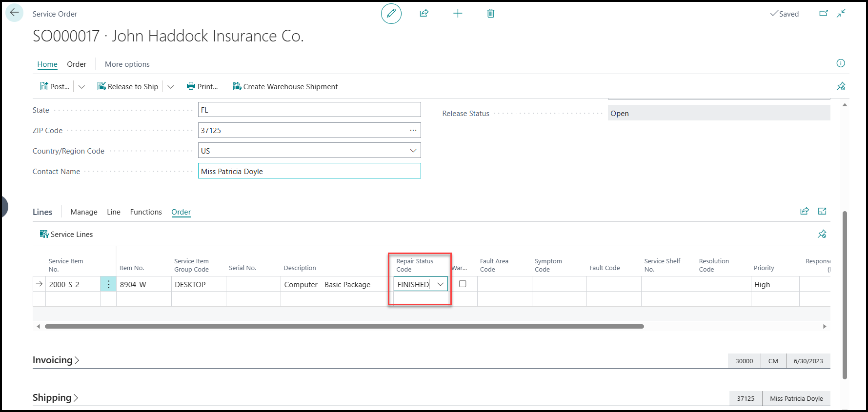Screen dimensions: 868x412
Task: Click the Release Status Open value
Action: [x=719, y=113]
